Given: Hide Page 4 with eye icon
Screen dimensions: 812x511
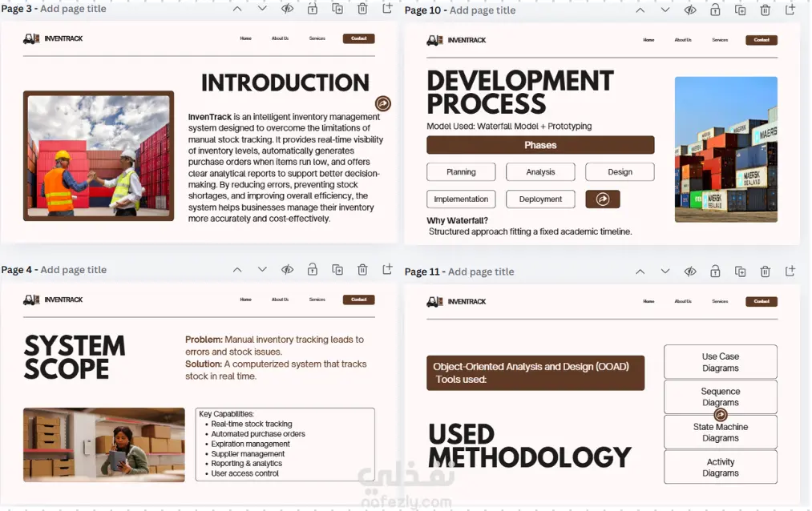Looking at the screenshot, I should [x=288, y=269].
